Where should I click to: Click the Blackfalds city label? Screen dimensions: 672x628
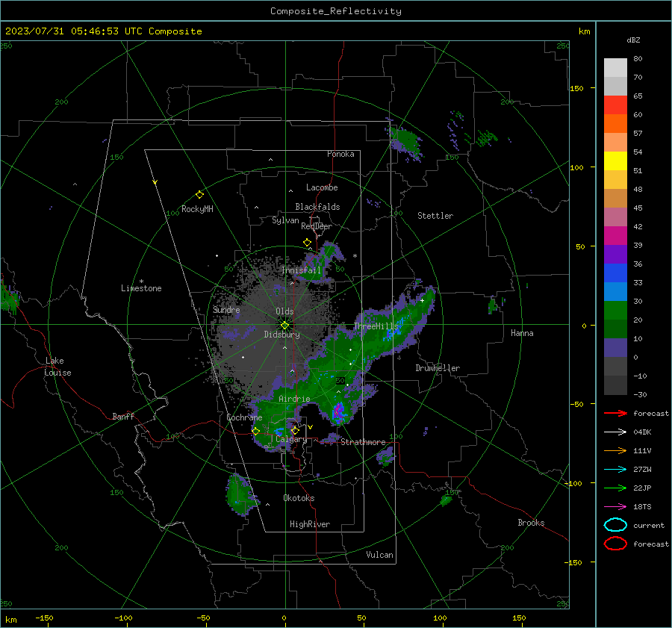pos(317,207)
